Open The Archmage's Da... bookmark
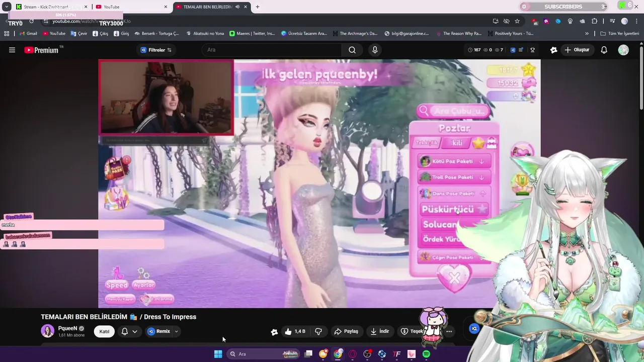The width and height of the screenshot is (644, 362). coord(355,34)
